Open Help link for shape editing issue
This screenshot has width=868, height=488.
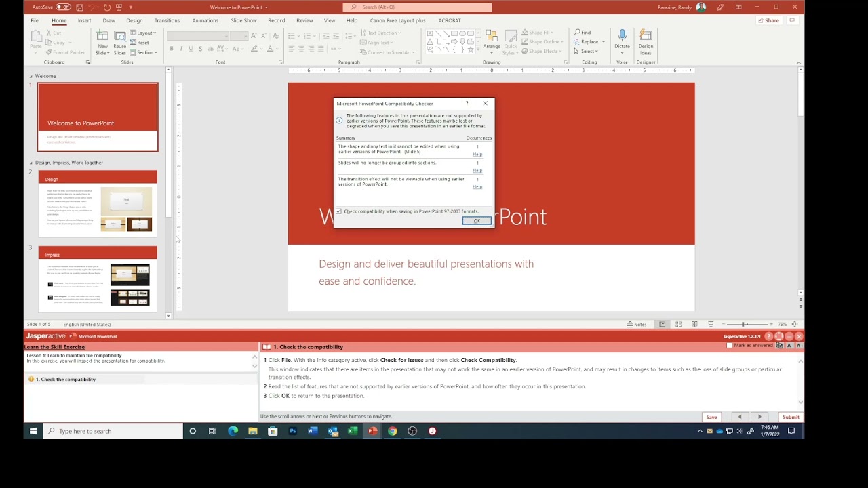(477, 155)
